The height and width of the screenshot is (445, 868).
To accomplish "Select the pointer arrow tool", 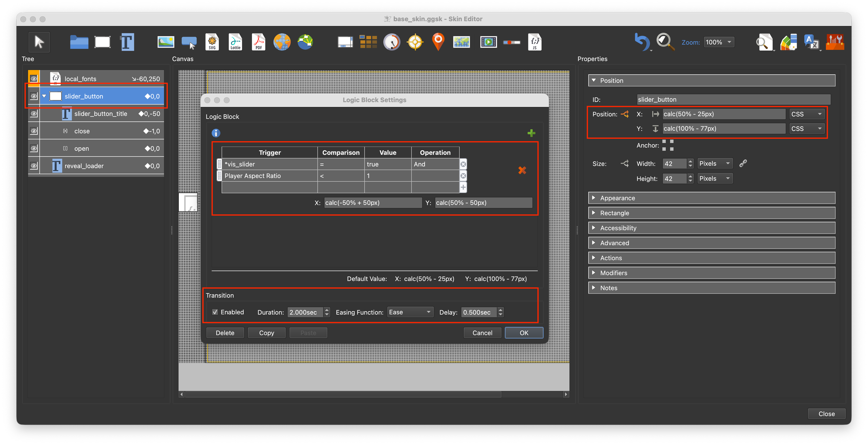I will (x=39, y=42).
